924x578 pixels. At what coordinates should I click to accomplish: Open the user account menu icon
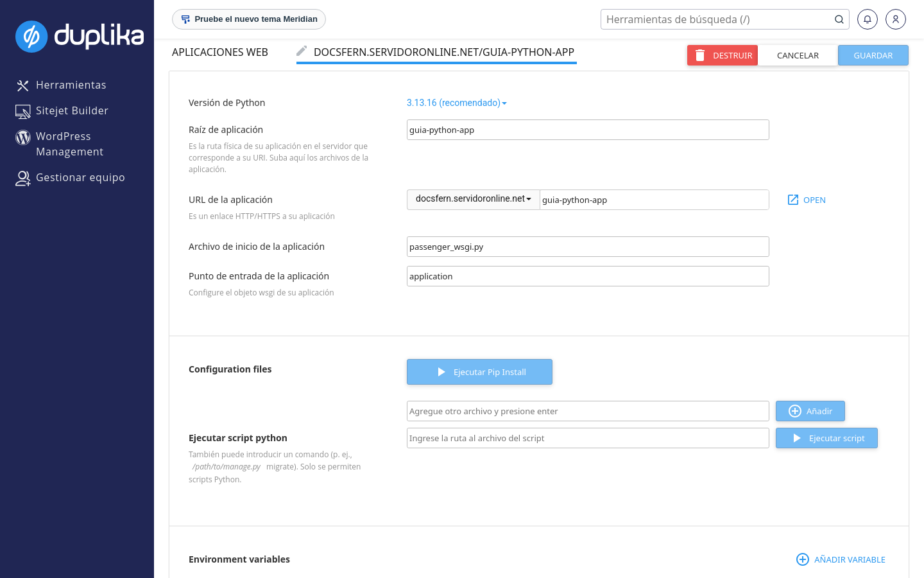(896, 19)
